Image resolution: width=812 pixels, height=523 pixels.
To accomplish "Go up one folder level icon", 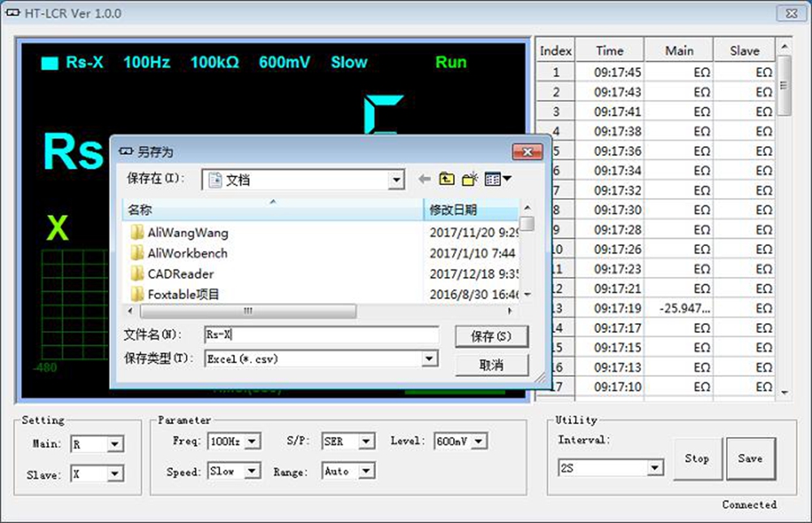I will click(447, 179).
